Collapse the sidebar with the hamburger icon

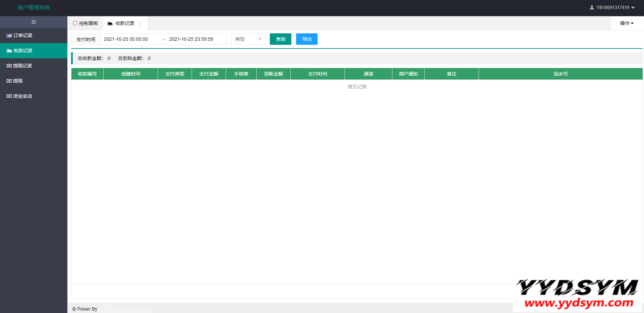tap(34, 22)
